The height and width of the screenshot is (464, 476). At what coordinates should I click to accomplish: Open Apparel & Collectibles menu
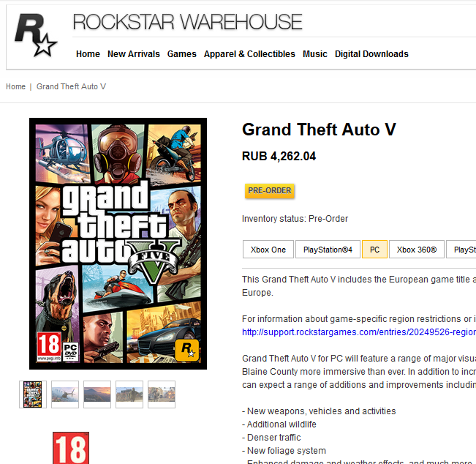click(x=249, y=54)
